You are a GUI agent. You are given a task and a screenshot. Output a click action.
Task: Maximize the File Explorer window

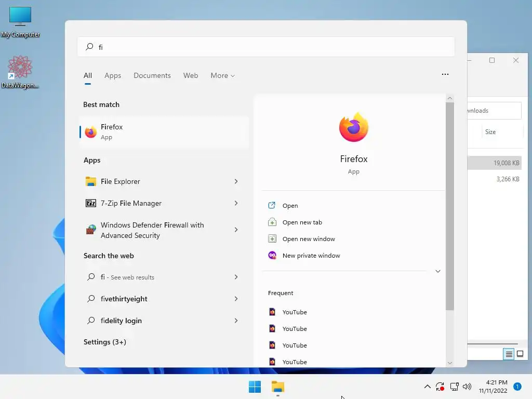pyautogui.click(x=492, y=60)
